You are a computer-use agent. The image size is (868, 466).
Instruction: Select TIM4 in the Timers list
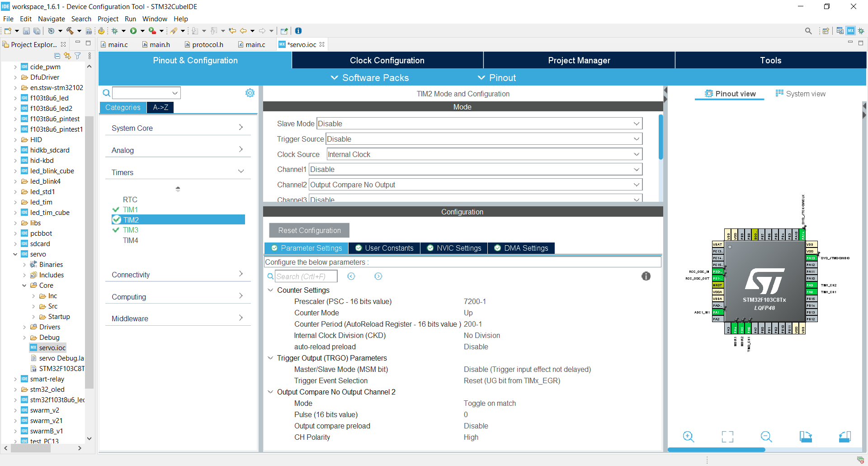point(130,240)
